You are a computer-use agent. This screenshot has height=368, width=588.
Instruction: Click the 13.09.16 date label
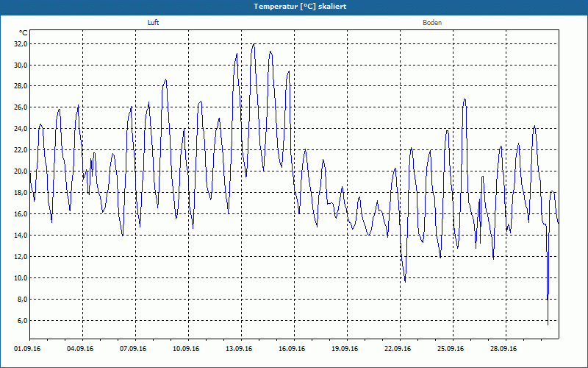click(x=239, y=349)
